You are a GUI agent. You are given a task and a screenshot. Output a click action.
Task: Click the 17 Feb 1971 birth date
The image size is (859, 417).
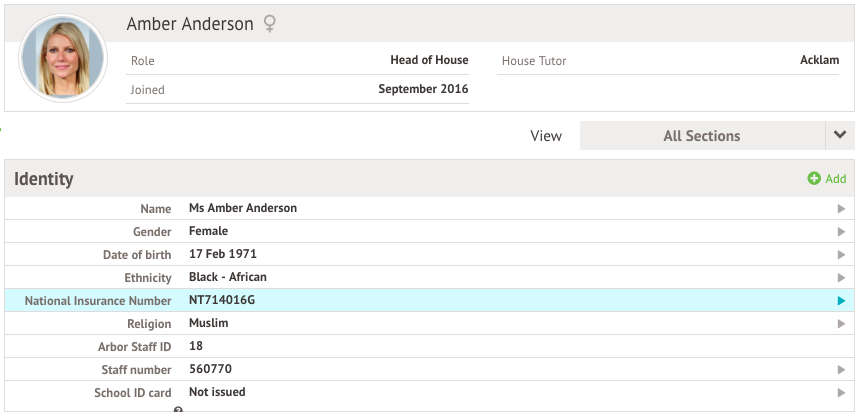[223, 254]
